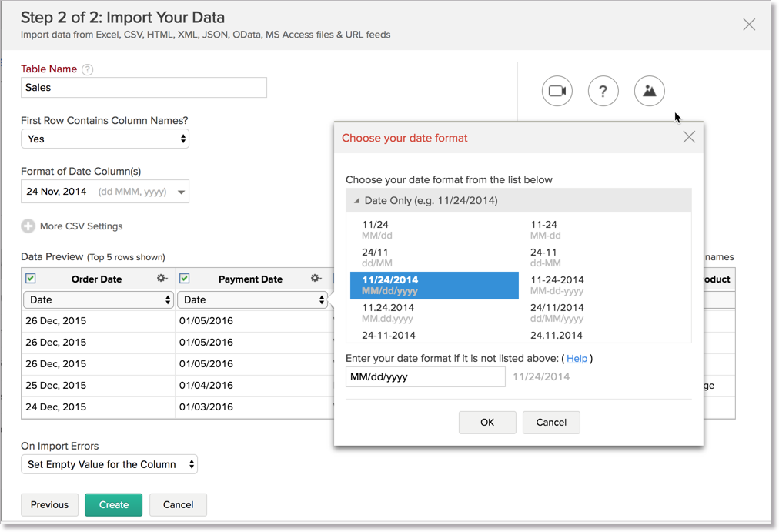Click the plus icon for More CSV Settings
Screen dimensions: 779x532
[28, 226]
